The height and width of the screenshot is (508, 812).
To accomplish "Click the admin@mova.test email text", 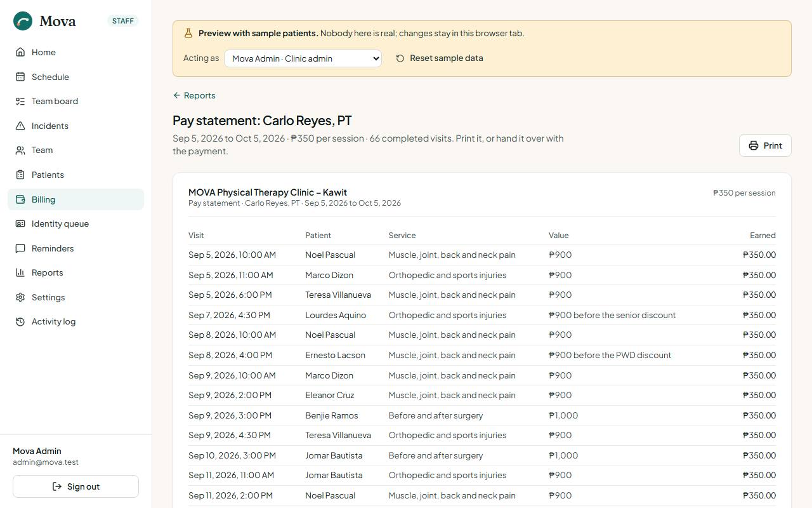I will pyautogui.click(x=46, y=462).
